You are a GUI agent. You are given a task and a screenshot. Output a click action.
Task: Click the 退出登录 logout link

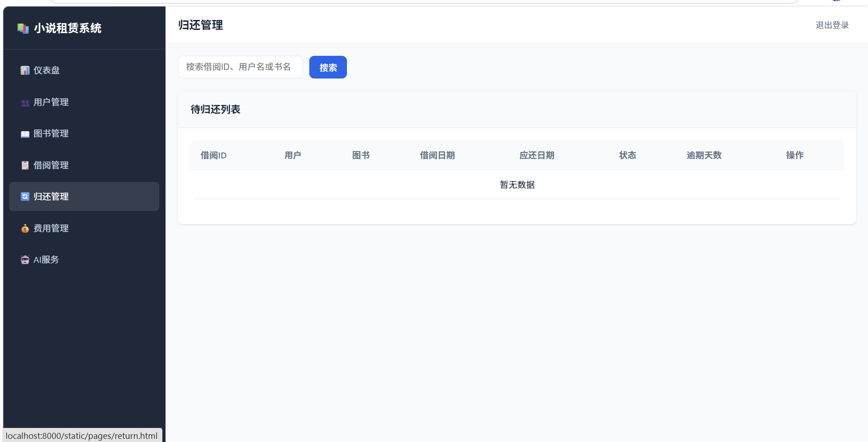point(832,25)
